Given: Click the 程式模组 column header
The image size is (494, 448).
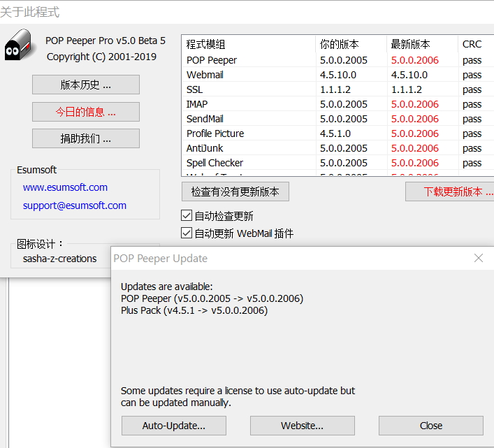Looking at the screenshot, I should click(249, 44).
